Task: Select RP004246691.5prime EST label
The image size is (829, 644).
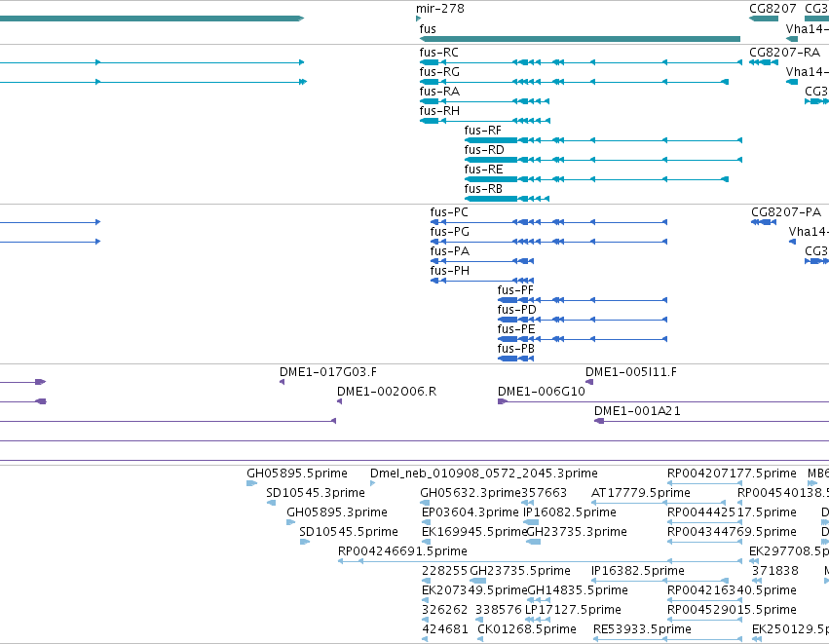Action: coord(402,551)
